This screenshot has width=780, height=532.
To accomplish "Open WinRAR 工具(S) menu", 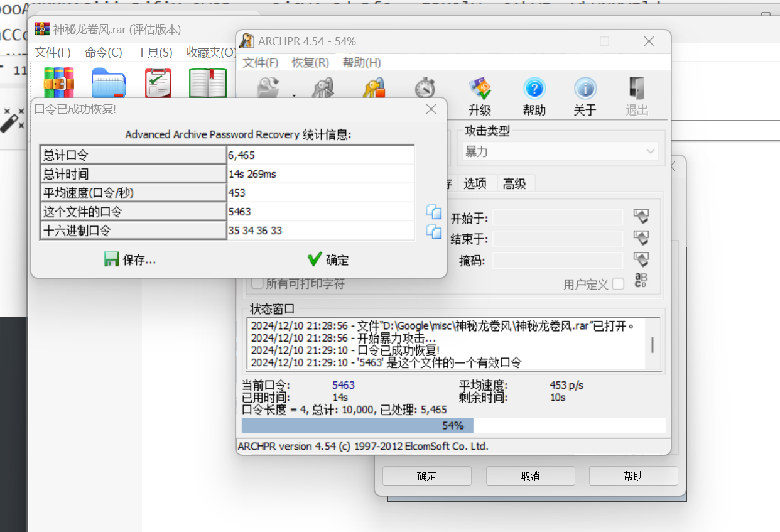I will (154, 52).
